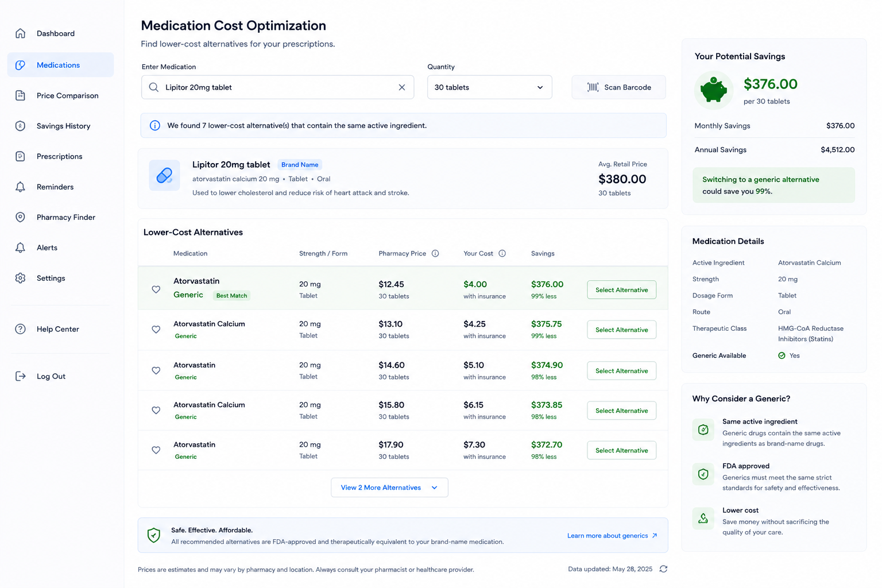
Task: Click the Savings History icon
Action: 20,126
